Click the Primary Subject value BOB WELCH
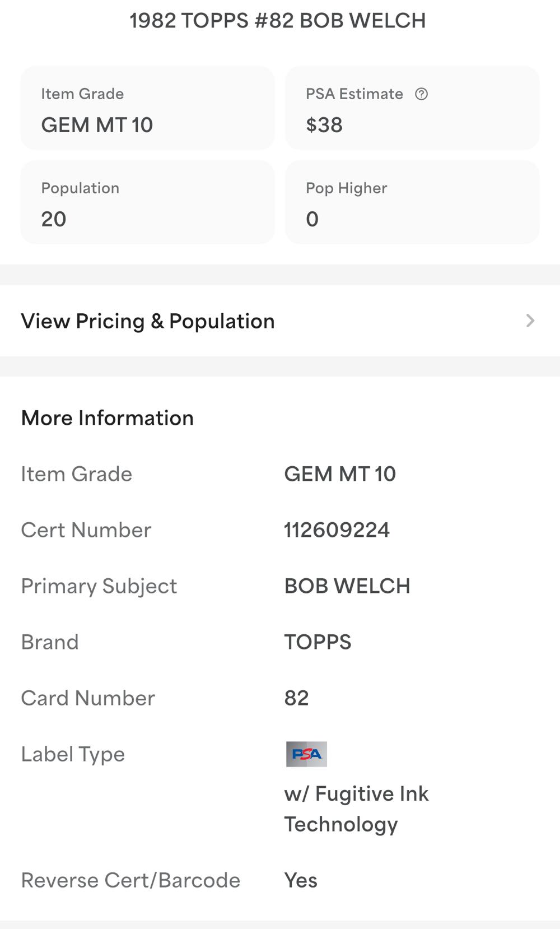Viewport: 560px width, 929px height. 347,586
